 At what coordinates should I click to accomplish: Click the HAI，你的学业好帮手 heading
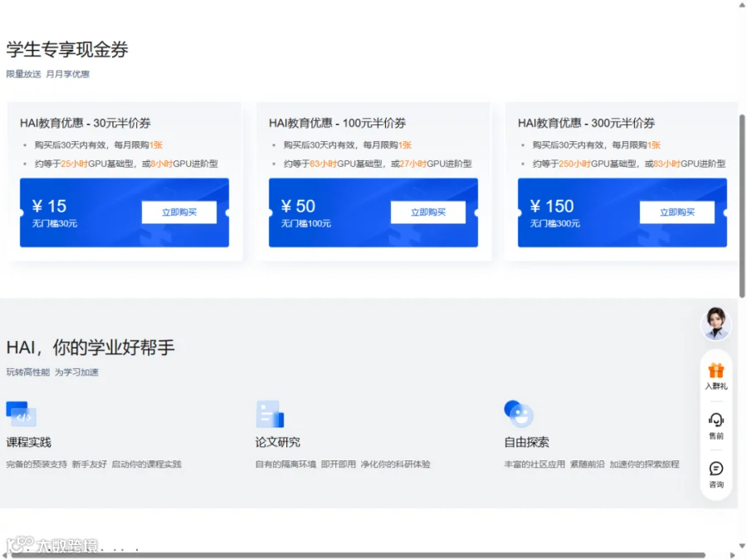90,348
